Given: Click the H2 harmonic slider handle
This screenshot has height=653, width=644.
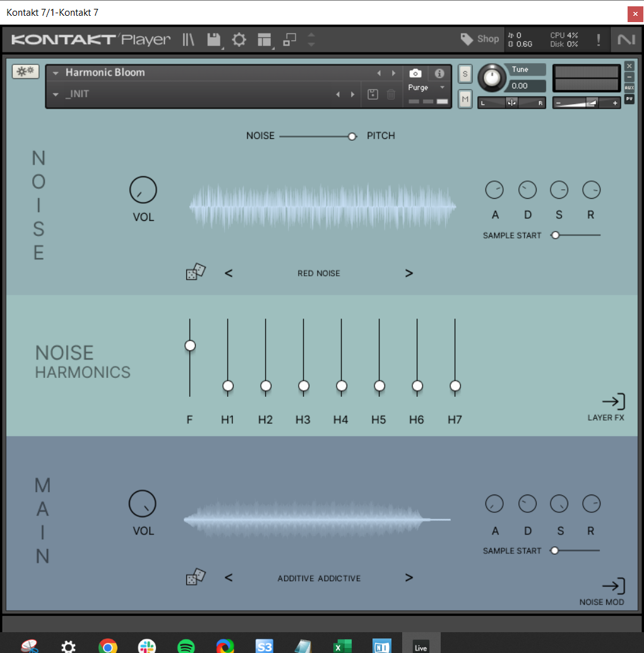Looking at the screenshot, I should click(266, 386).
